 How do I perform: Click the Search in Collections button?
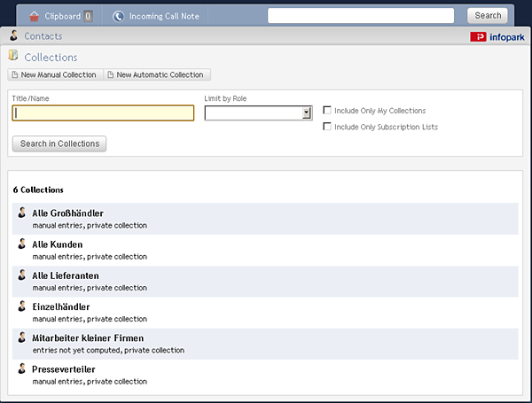click(x=59, y=143)
